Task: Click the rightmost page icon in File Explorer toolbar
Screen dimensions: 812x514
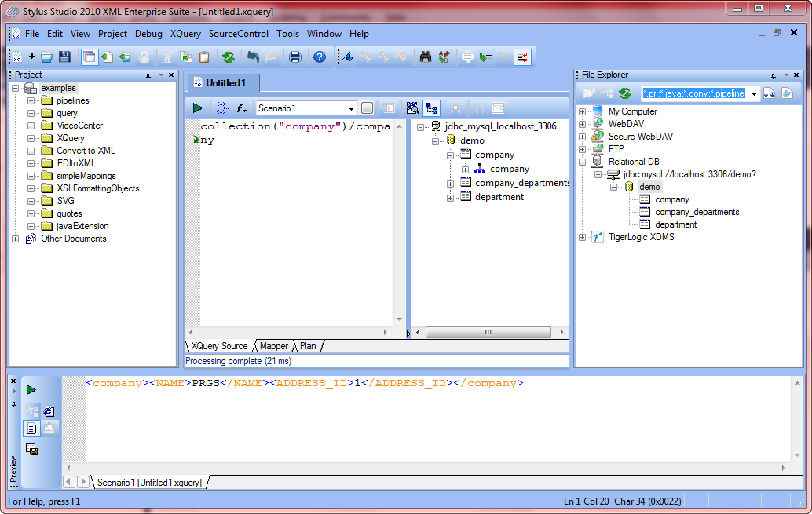Action: 787,93
